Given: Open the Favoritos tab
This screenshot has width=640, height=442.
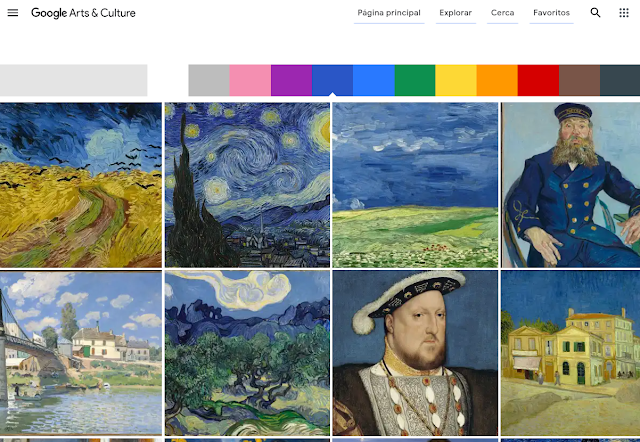Looking at the screenshot, I should pyautogui.click(x=551, y=13).
